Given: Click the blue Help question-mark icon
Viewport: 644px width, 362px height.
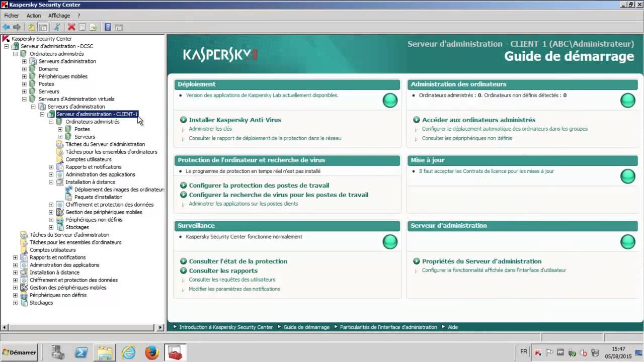Looking at the screenshot, I should (x=108, y=27).
